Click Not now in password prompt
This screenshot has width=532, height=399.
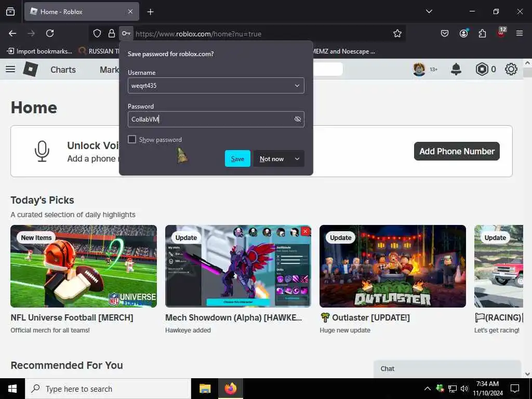click(x=271, y=158)
